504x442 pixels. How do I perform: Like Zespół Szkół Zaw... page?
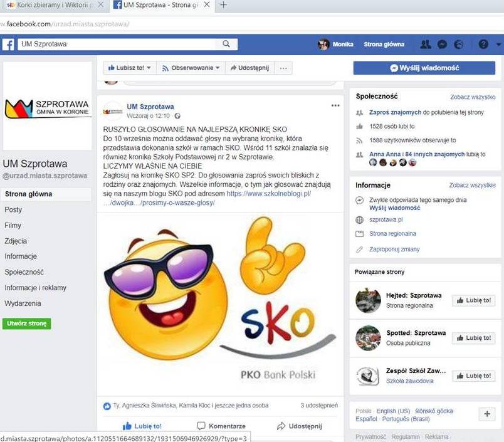[x=473, y=376]
